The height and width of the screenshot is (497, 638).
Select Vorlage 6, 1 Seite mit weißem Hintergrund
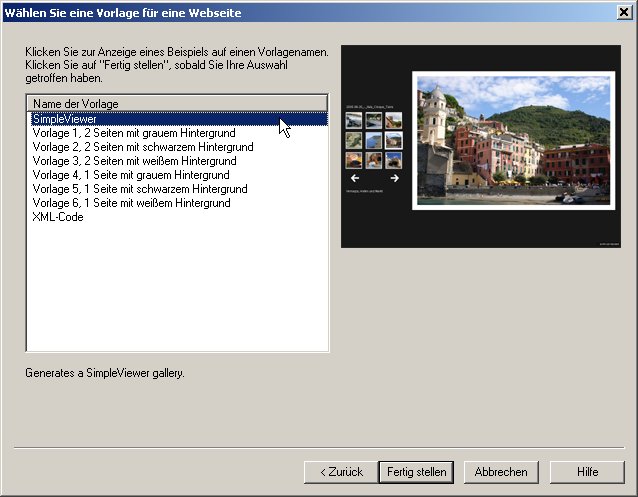[x=131, y=203]
